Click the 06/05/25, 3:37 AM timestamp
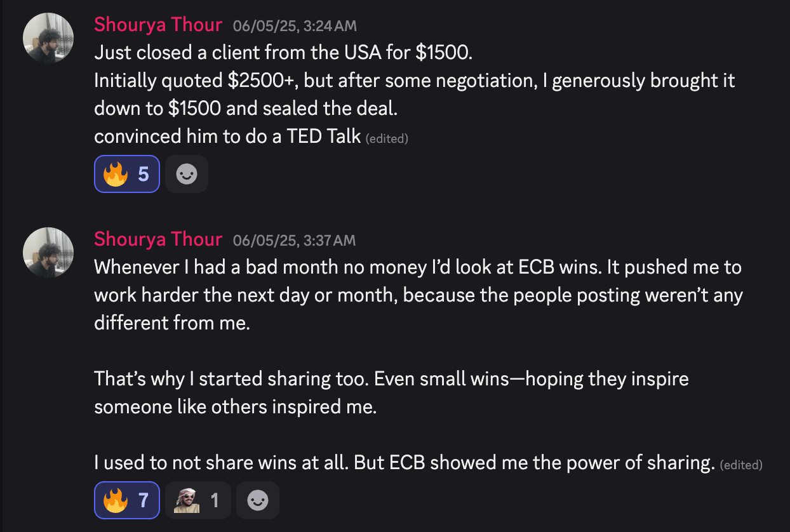Screen dimensions: 790x532 pyautogui.click(x=295, y=241)
